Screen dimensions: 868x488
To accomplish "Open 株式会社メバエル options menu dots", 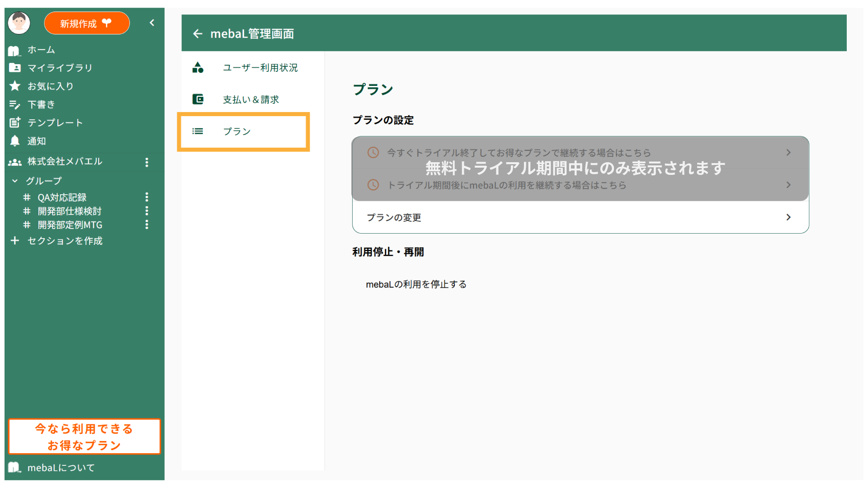I will click(146, 162).
